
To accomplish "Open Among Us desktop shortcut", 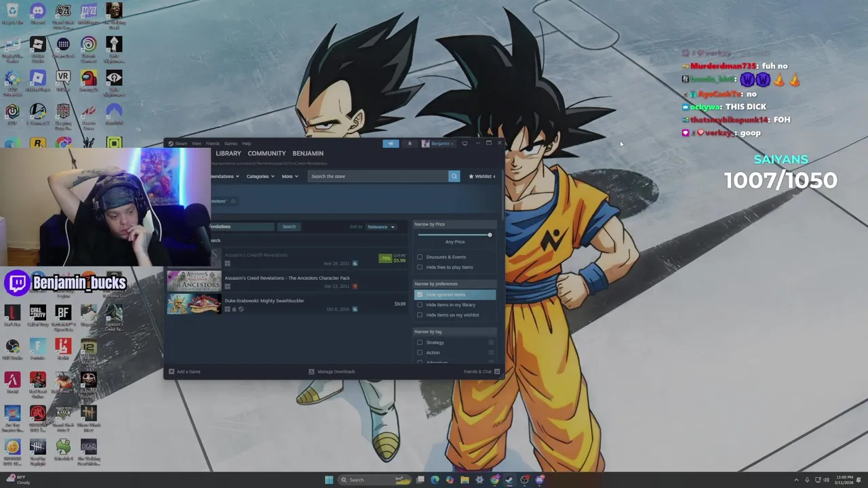I will click(88, 81).
